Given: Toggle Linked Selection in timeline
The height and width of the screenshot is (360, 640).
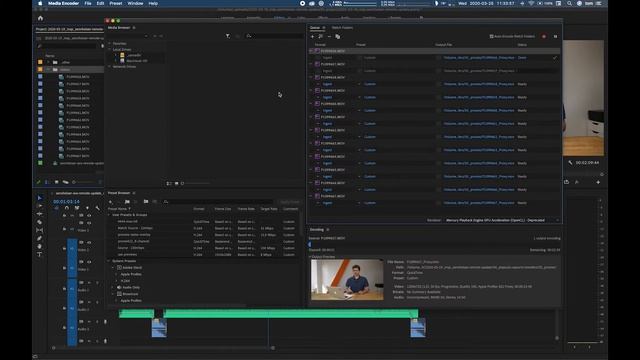Looking at the screenshot, I should click(77, 208).
